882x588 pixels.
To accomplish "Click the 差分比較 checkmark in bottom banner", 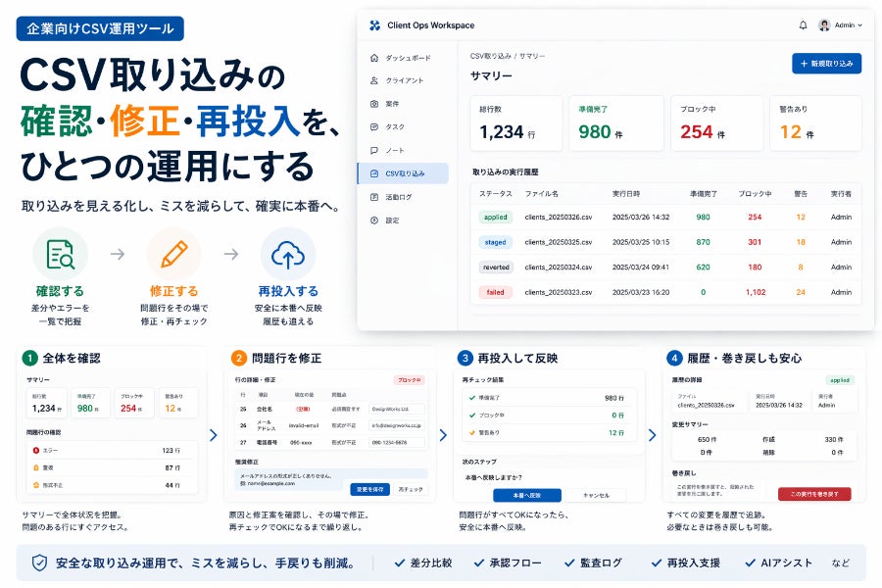I will (x=400, y=563).
